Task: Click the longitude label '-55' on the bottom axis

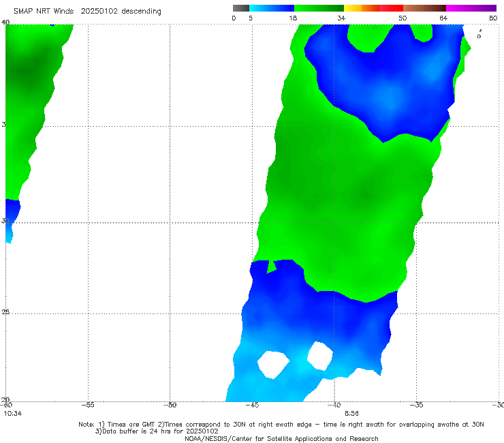Action: tap(88, 405)
